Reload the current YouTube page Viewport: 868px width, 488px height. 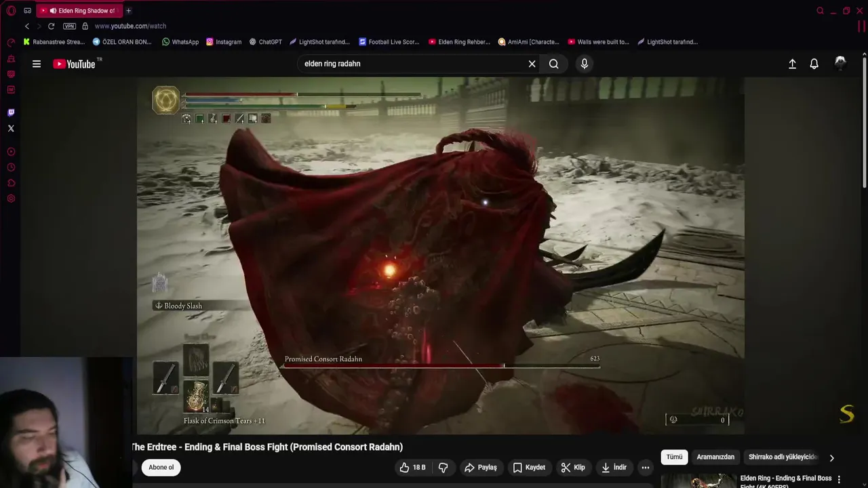click(51, 26)
